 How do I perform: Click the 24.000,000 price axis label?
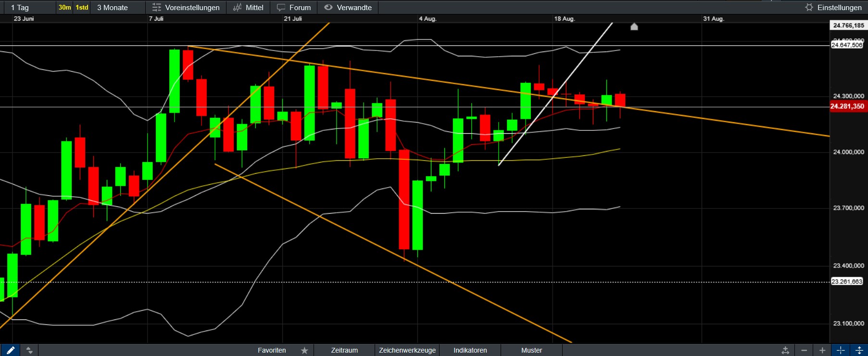coord(848,152)
